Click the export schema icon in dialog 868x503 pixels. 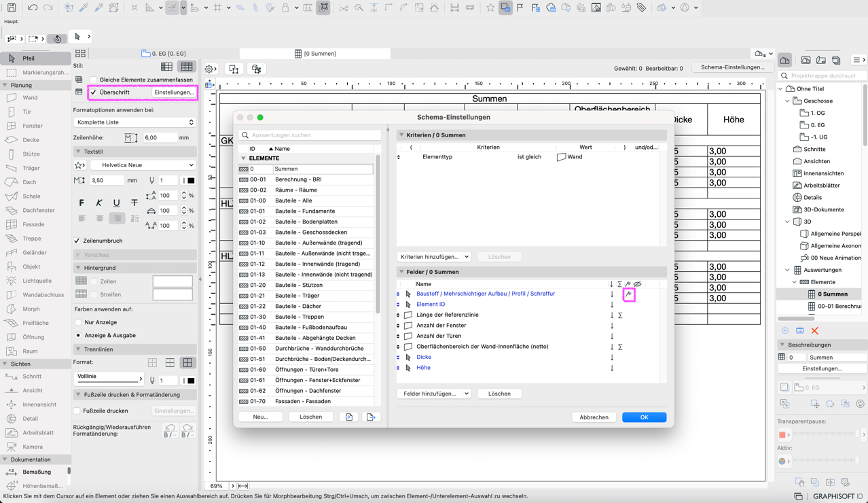click(x=371, y=417)
